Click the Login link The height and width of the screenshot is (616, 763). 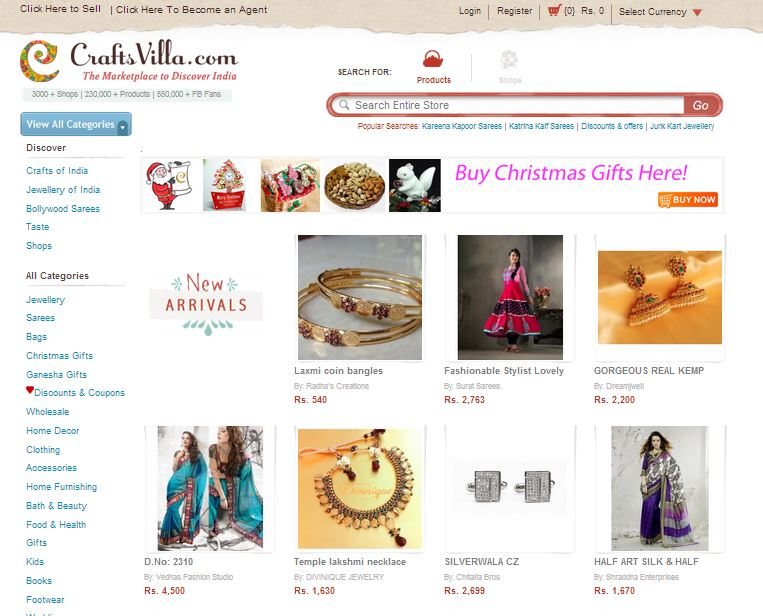click(470, 11)
